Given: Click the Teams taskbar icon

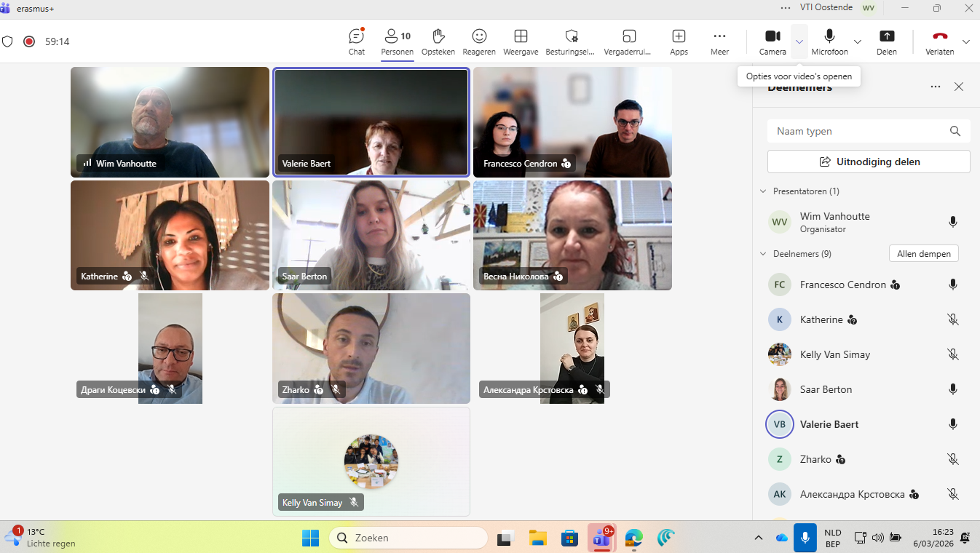Looking at the screenshot, I should [x=602, y=538].
